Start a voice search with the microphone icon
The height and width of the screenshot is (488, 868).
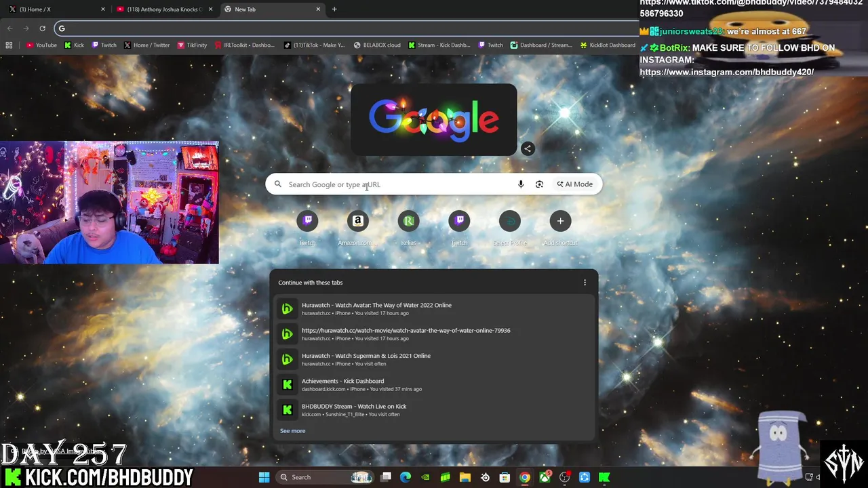click(x=521, y=184)
